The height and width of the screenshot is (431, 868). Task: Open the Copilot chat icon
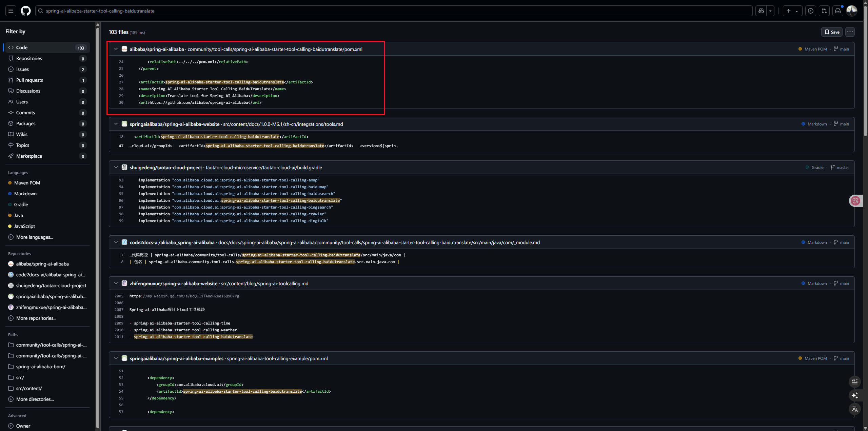(x=761, y=11)
